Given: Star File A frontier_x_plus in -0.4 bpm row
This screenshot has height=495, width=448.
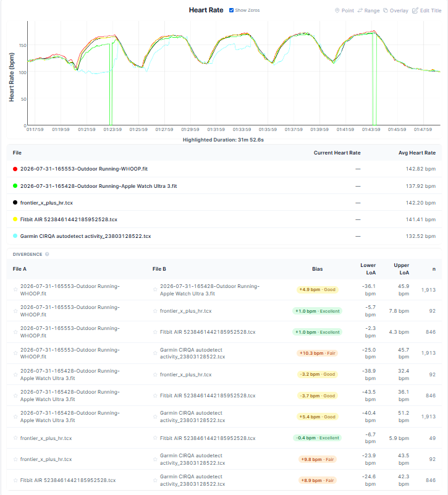Looking at the screenshot, I should 15,438.
